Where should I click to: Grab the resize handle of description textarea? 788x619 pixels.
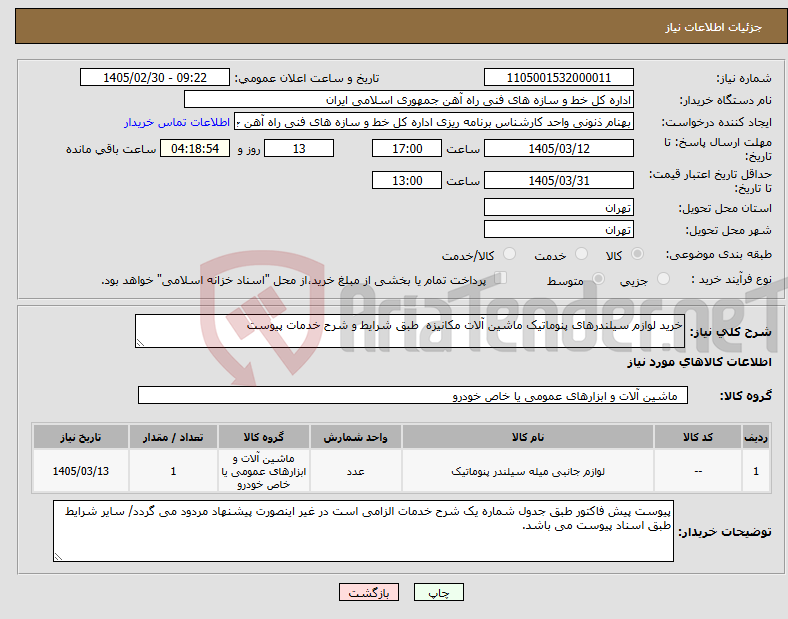click(140, 343)
